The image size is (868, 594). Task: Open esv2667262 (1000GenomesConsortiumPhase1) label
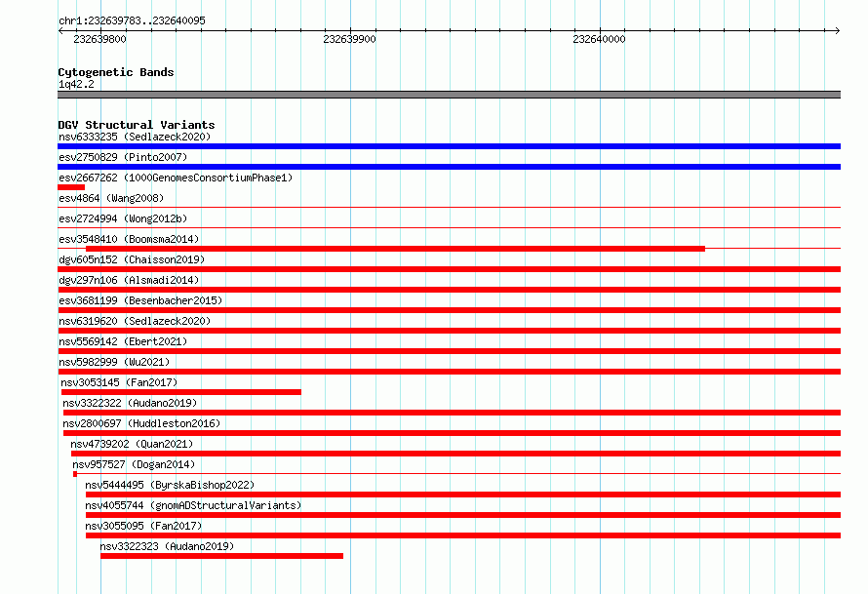[176, 178]
